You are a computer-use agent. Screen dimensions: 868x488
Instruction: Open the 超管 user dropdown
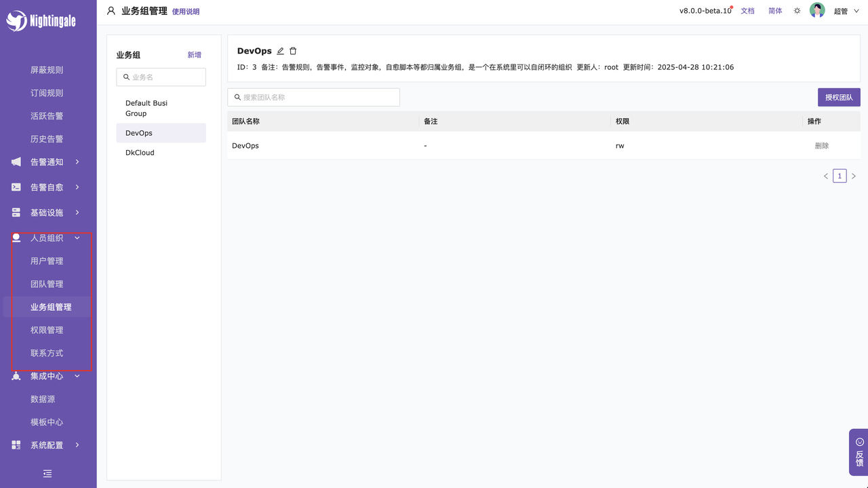[x=846, y=12]
